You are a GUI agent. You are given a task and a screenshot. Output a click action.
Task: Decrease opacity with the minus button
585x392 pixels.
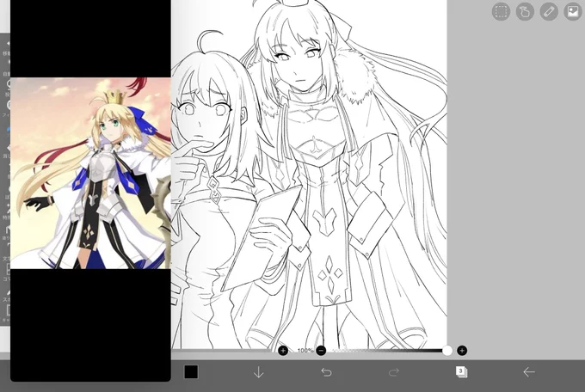[x=321, y=351]
